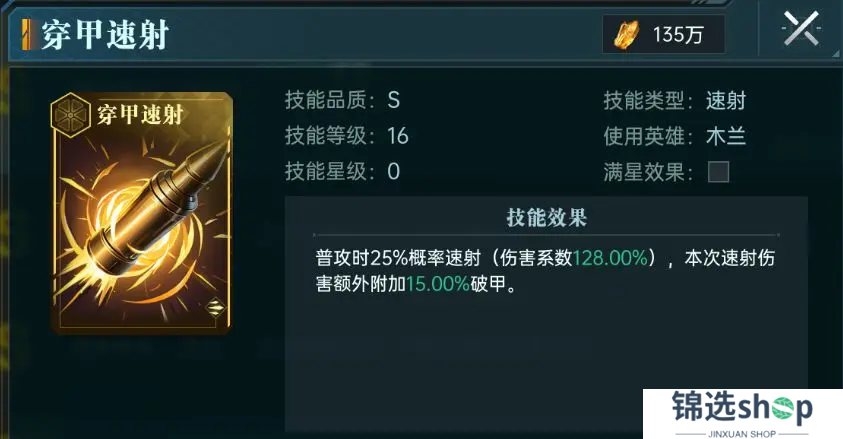Click the 135万 currency amount

pos(677,35)
